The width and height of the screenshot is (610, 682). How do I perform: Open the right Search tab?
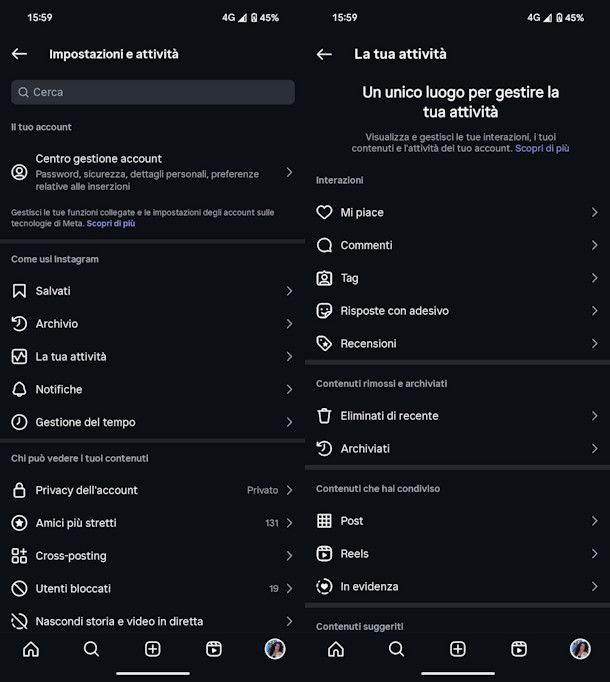point(396,649)
